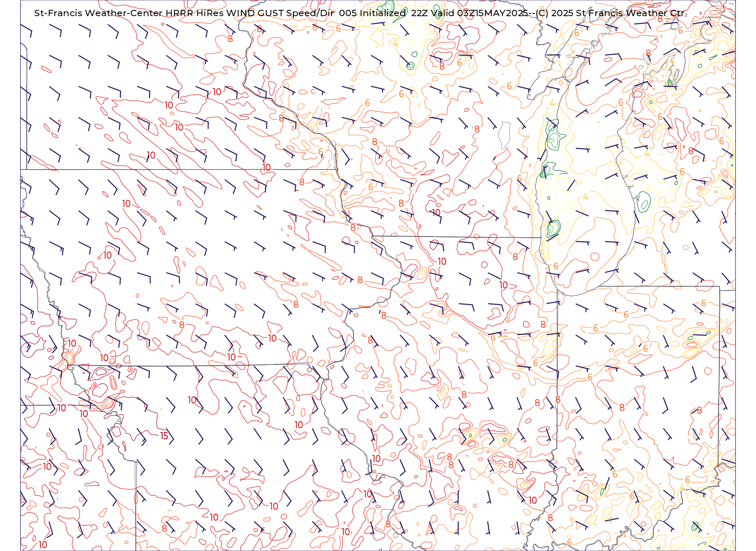Click "(C) 2025 St Francis Weather Ctr" text
756x551 pixels.
point(610,13)
